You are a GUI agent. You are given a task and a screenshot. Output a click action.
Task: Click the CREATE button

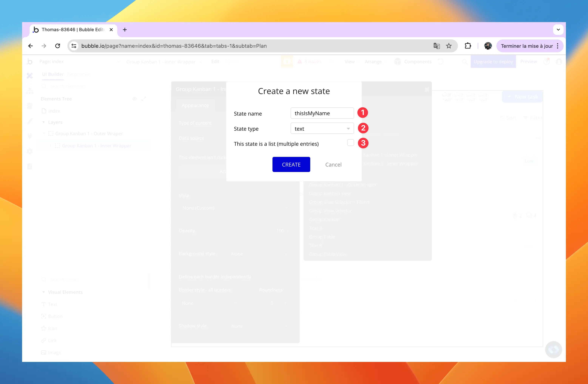(291, 164)
